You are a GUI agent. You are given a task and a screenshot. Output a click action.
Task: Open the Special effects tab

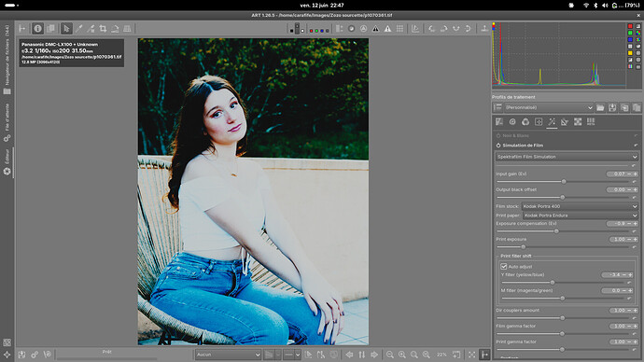552,121
